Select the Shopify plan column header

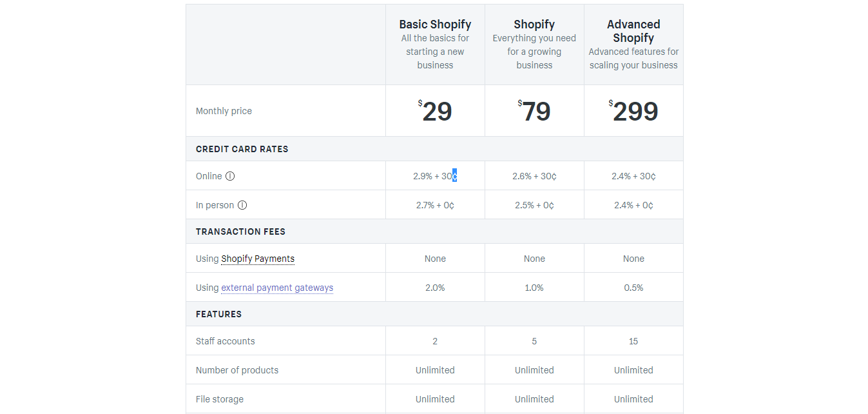coord(534,24)
